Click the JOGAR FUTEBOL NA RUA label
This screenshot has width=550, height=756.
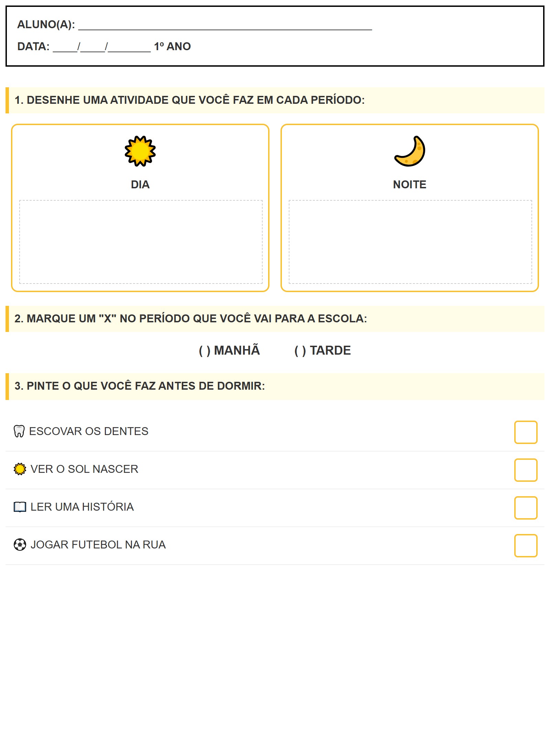[98, 545]
